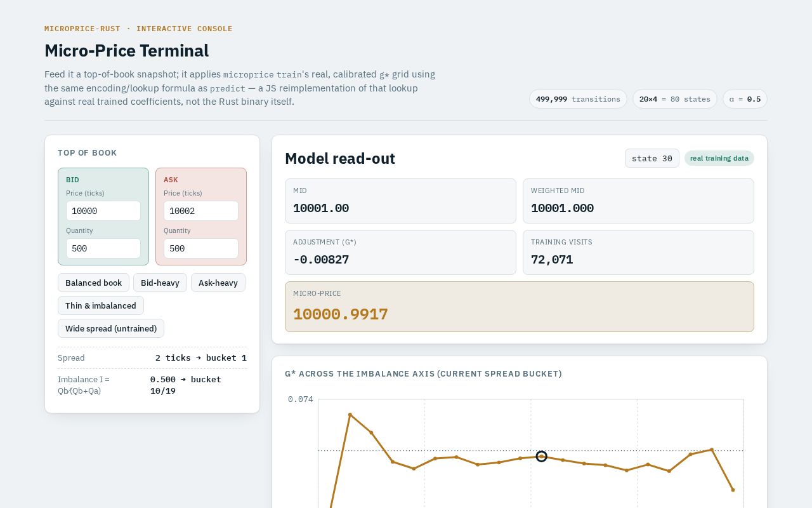
Task: Edit the Ask quantity field
Action: click(201, 248)
